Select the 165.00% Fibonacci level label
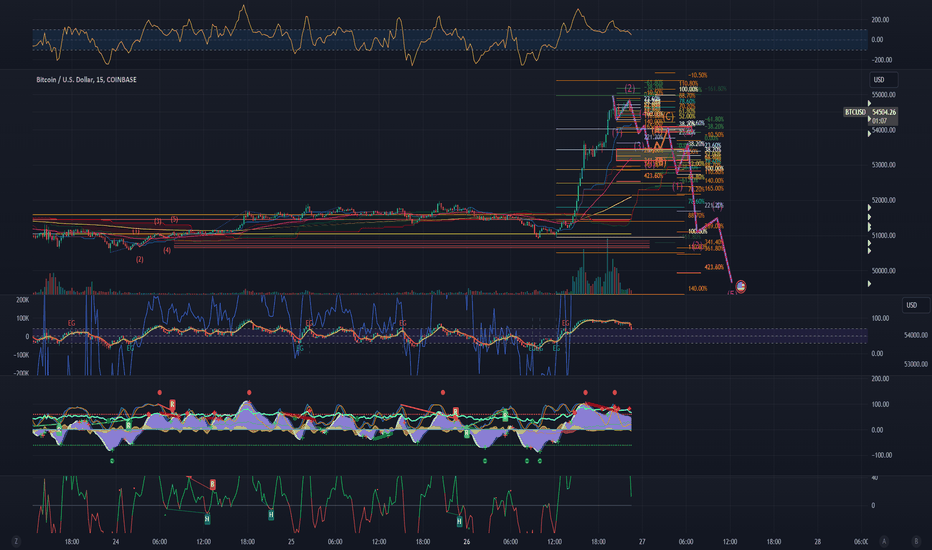Viewport: 932px width, 550px height. [x=714, y=188]
